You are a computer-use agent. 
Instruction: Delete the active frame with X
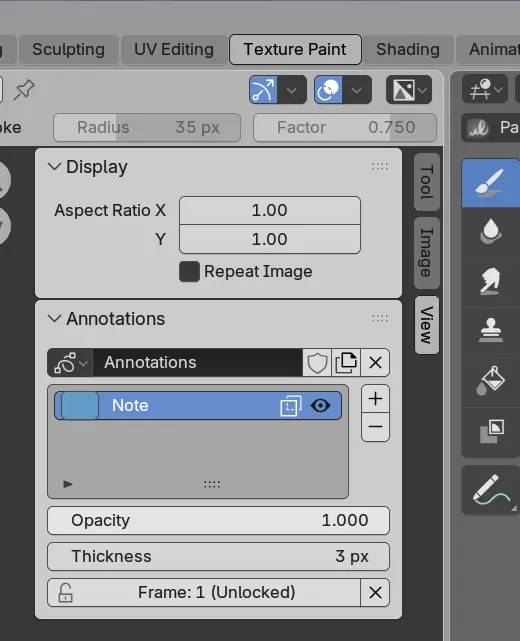tap(375, 592)
